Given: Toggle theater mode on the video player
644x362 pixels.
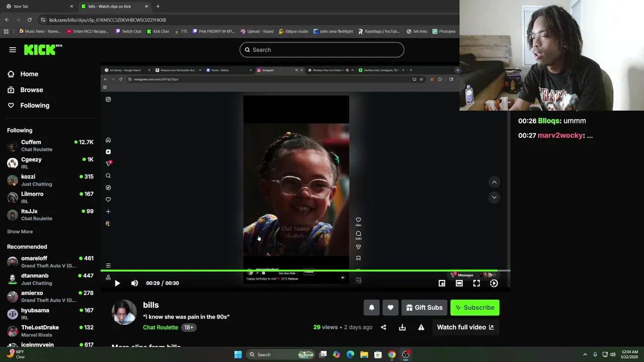Looking at the screenshot, I should coord(459,283).
